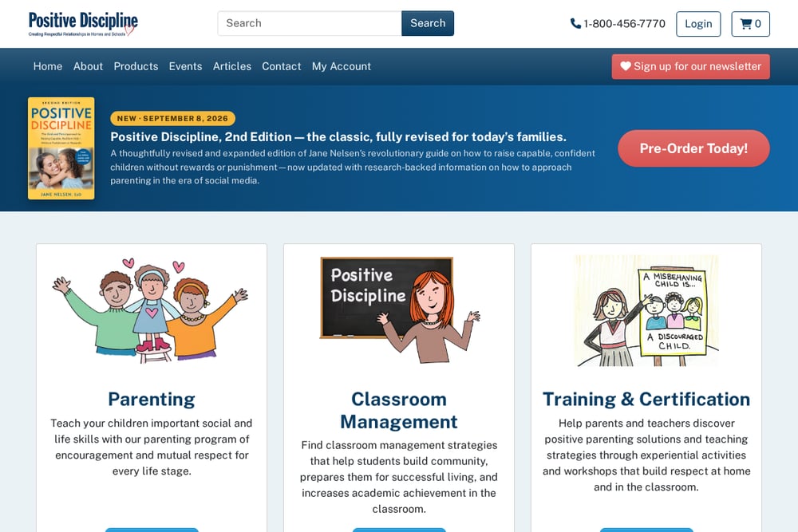Click the text 'Find classroom management strategies'
The height and width of the screenshot is (532, 798).
point(399,445)
